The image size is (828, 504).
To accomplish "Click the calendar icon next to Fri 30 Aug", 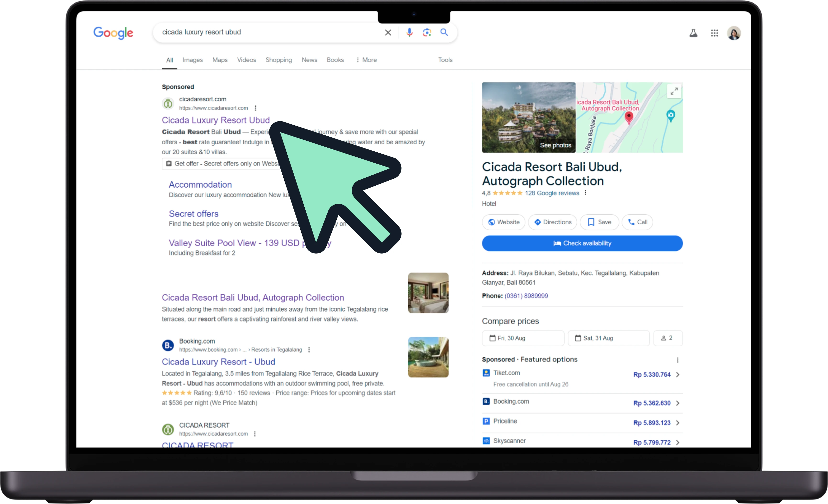I will tap(493, 338).
